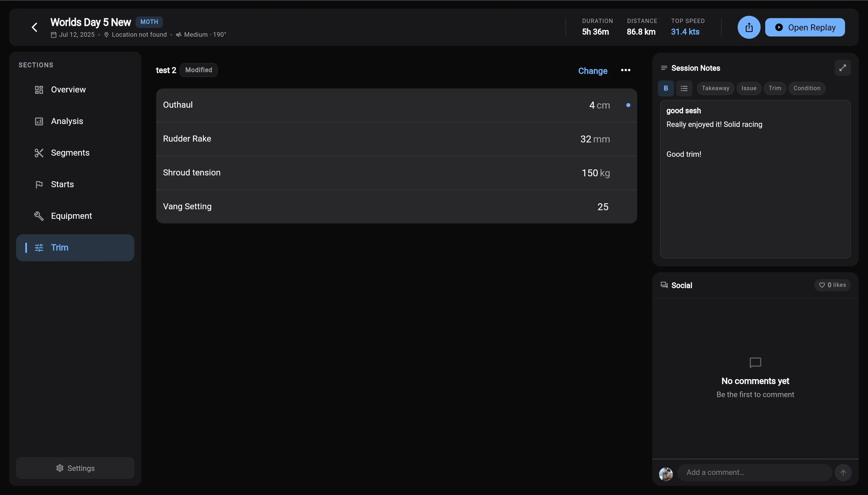This screenshot has width=868, height=495.
Task: Click the MOTH boat class badge
Action: point(149,22)
